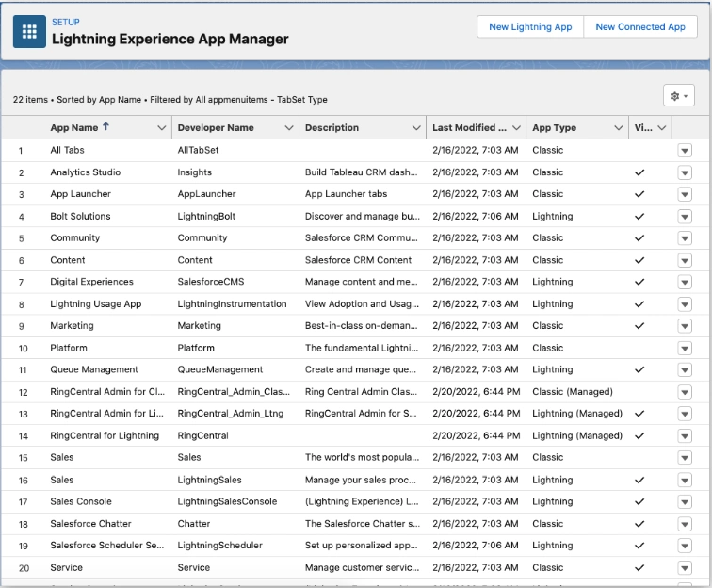Expand Last Modified column menu chevron
Viewport: 712px width, 588px height.
pos(516,128)
